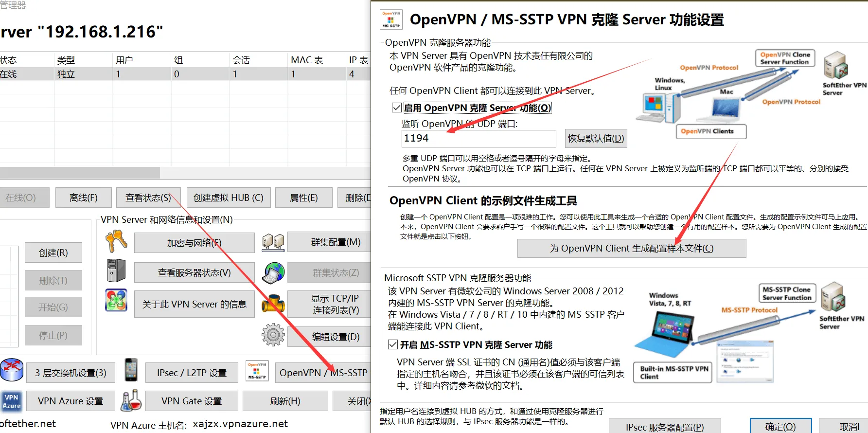Click 显示 TCP/IP 连接列表(Y)
This screenshot has width=868, height=433.
(330, 304)
